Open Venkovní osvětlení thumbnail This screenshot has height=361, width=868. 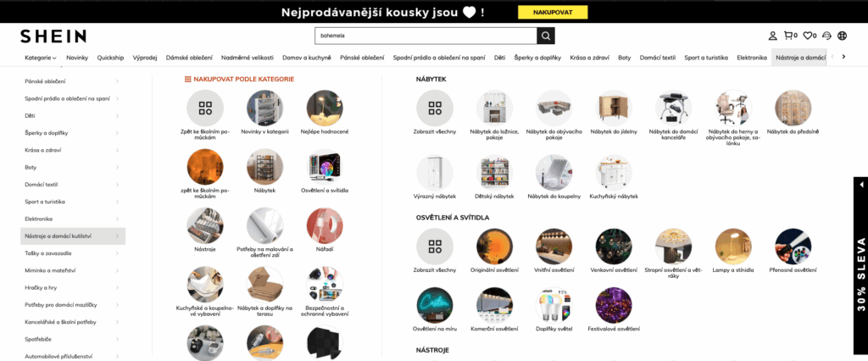pos(614,247)
